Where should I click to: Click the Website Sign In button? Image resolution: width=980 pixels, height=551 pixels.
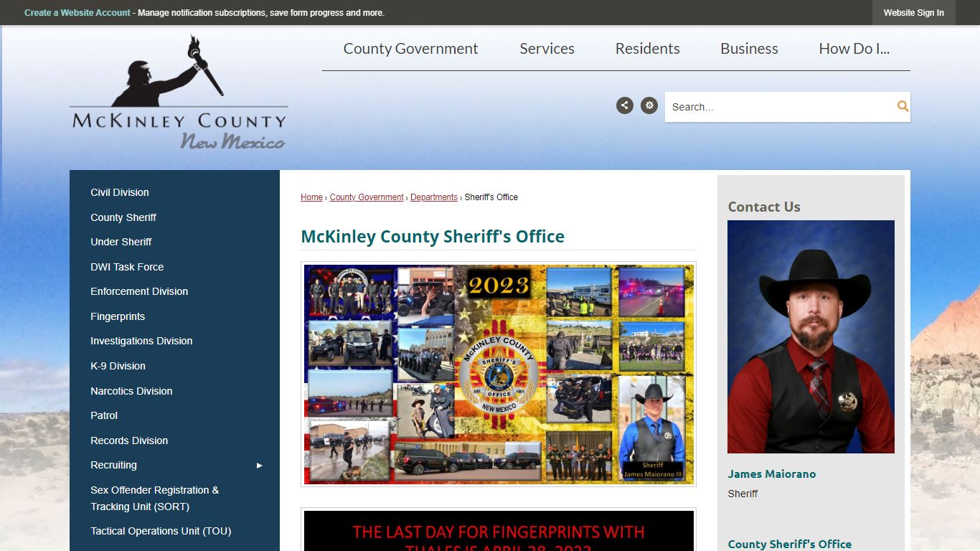click(x=913, y=13)
